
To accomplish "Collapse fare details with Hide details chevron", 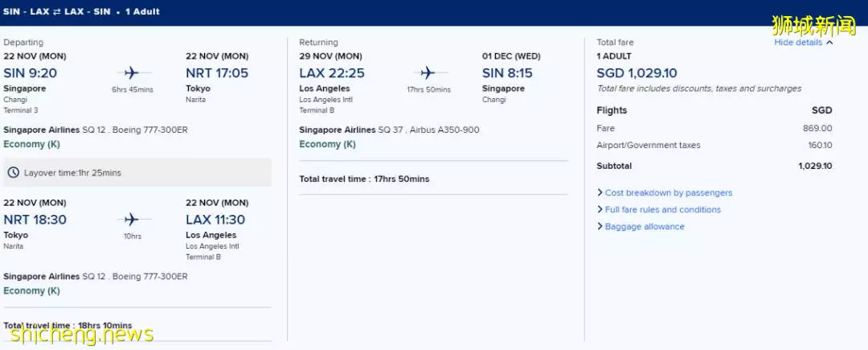I will pos(829,43).
